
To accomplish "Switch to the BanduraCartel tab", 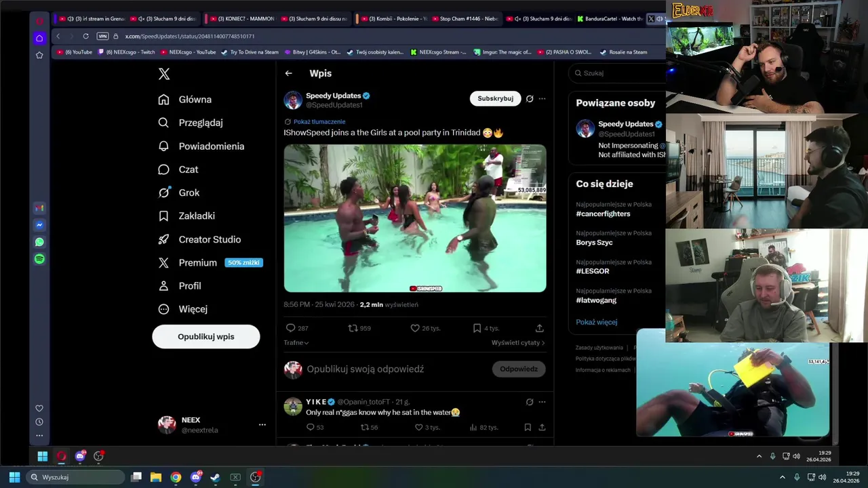I will pyautogui.click(x=609, y=19).
